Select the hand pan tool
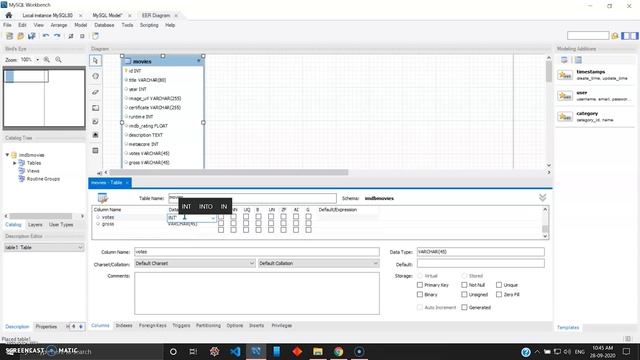Viewport: 640px width, 360px height. pyautogui.click(x=96, y=76)
